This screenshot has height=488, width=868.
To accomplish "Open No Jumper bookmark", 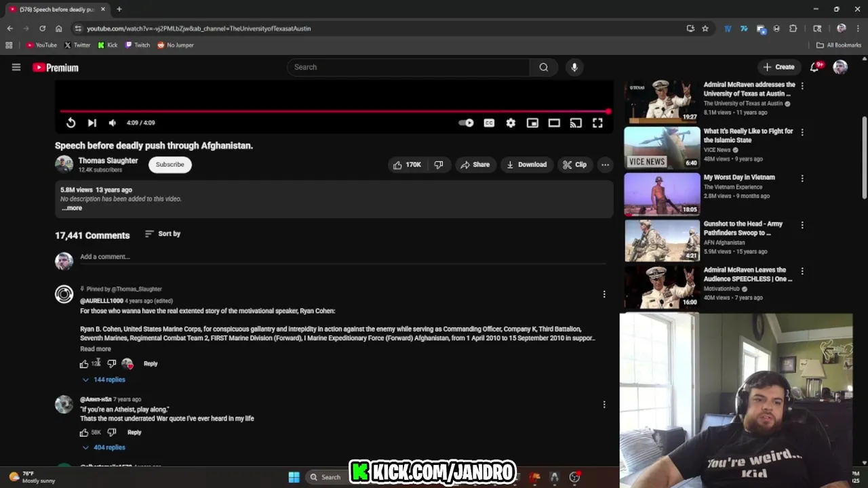I will (176, 45).
